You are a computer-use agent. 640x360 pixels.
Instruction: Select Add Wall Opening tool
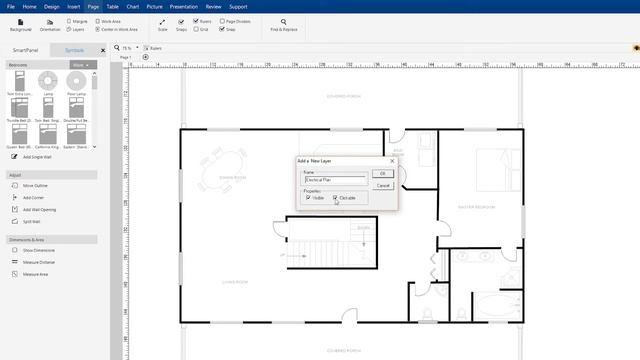34,209
